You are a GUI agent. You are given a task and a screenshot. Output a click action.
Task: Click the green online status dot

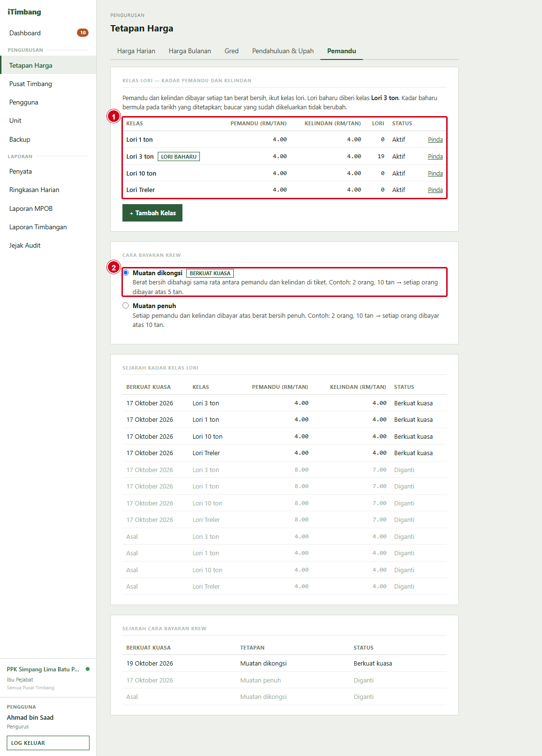pyautogui.click(x=88, y=669)
